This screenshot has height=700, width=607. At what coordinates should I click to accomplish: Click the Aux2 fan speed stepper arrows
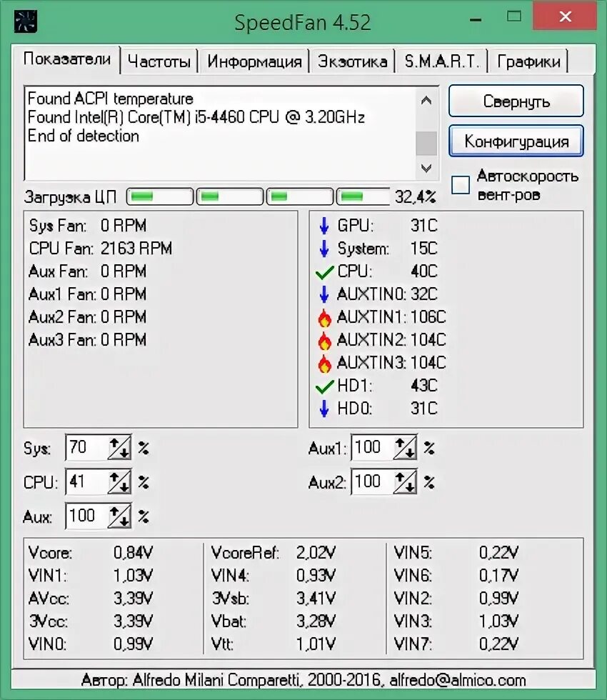pyautogui.click(x=406, y=481)
